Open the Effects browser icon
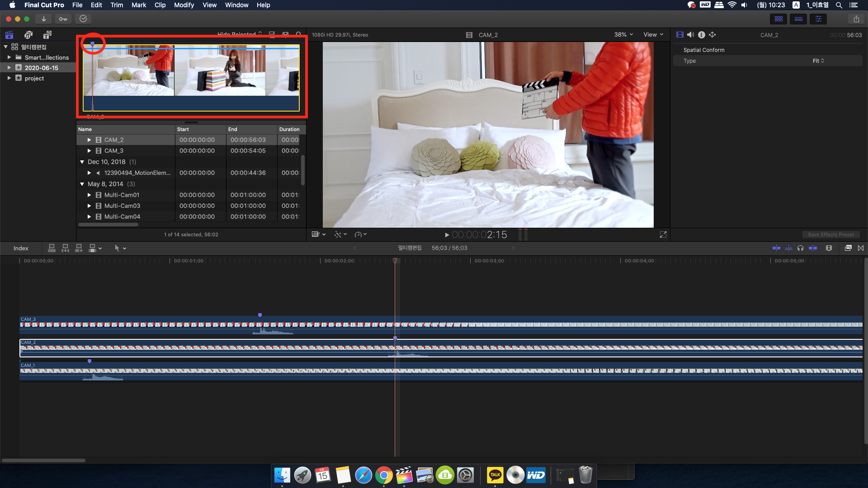Screen dimensions: 868x488 click(848, 248)
